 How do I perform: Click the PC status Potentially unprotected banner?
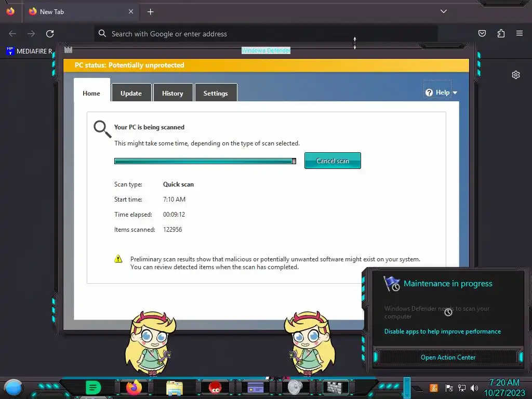click(x=267, y=65)
